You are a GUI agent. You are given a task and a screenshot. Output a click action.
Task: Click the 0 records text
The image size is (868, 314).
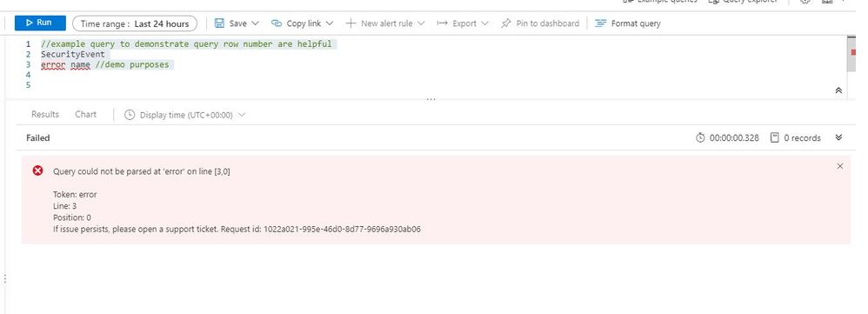[x=802, y=138]
